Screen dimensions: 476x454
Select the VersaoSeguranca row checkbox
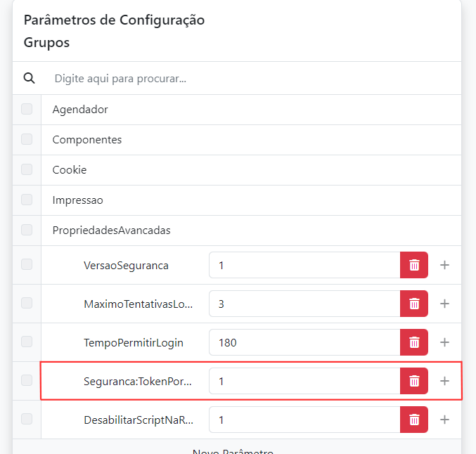coord(27,265)
